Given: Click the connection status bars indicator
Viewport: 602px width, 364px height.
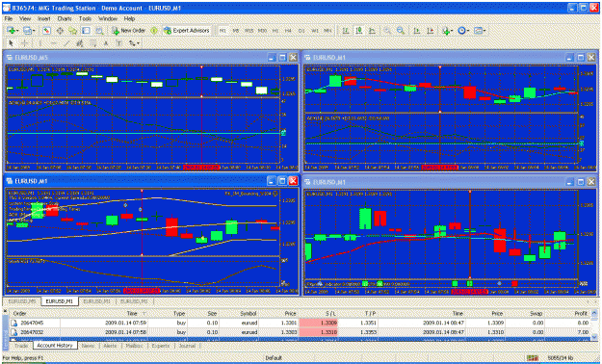Looking at the screenshot, I should coord(532,358).
